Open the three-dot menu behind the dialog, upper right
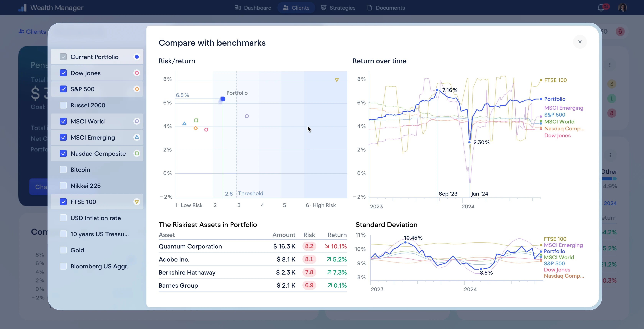The width and height of the screenshot is (644, 329). 610,65
